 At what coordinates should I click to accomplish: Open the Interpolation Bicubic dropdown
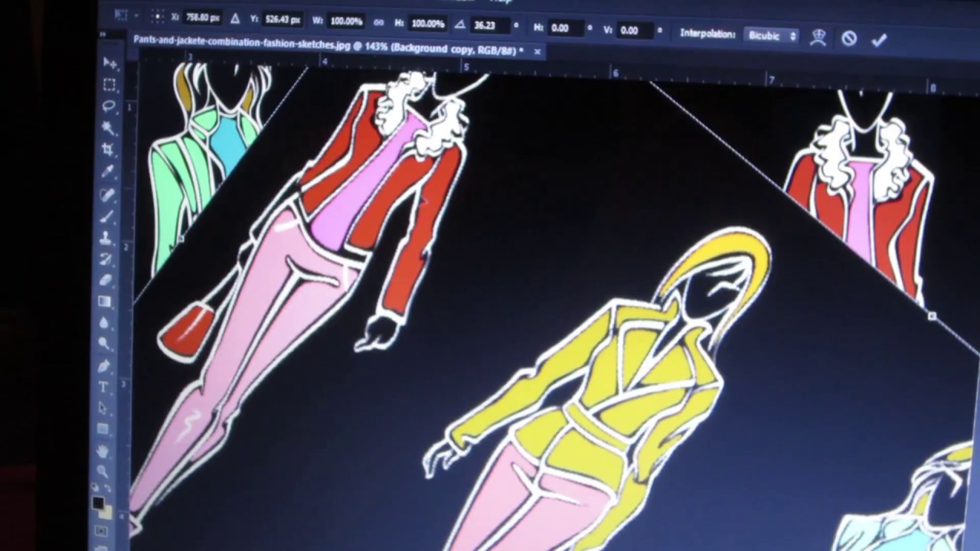(772, 35)
